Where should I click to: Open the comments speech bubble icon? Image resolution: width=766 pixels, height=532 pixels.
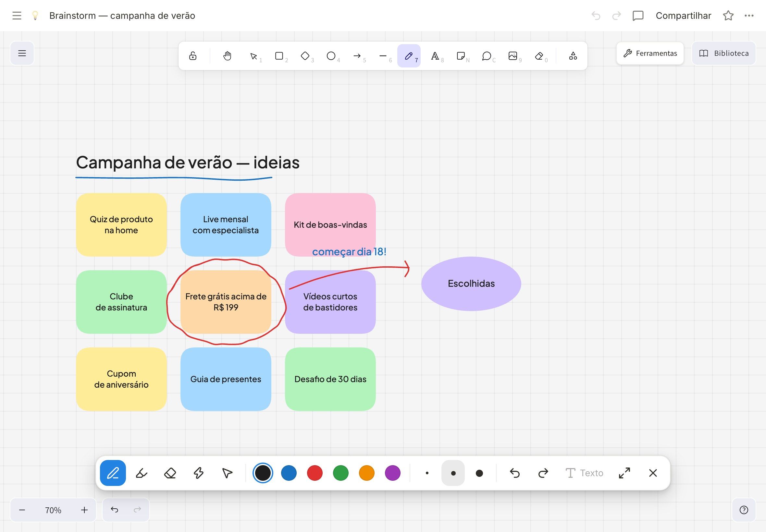[x=637, y=16]
